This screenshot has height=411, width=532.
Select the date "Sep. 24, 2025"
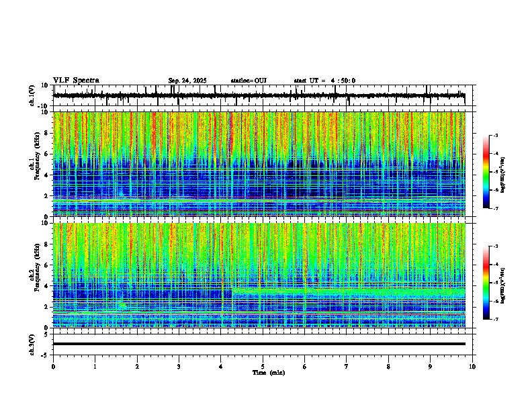[x=187, y=81]
